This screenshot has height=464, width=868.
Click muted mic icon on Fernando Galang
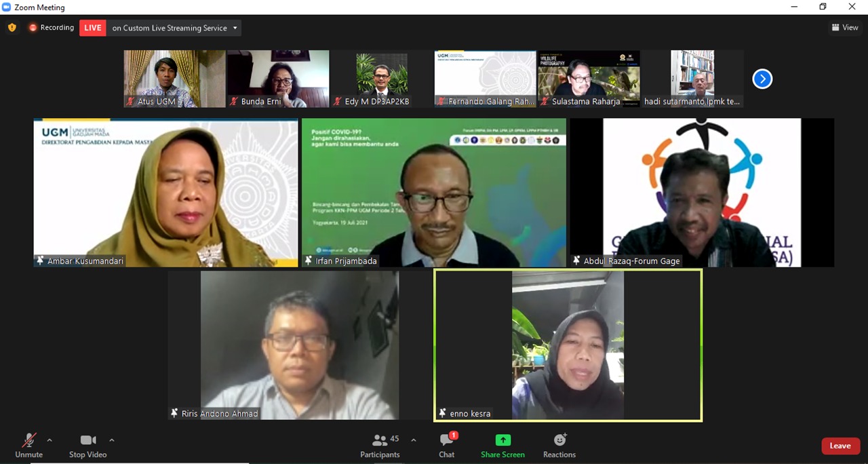point(441,102)
